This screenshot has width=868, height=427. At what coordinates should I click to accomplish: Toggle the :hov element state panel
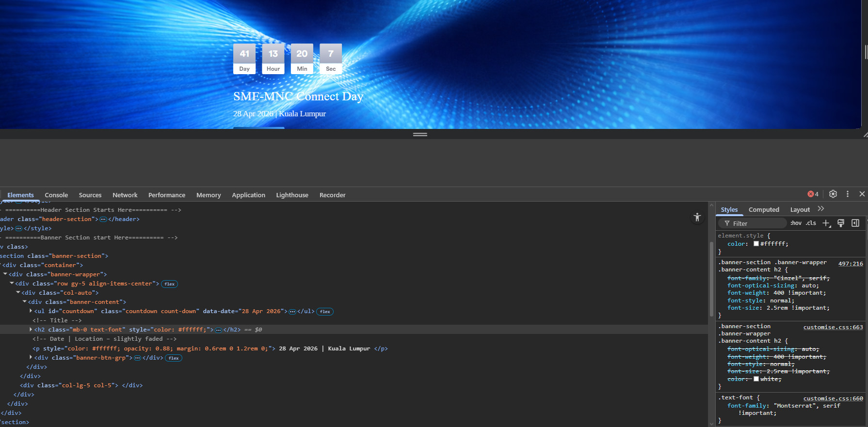click(x=796, y=223)
